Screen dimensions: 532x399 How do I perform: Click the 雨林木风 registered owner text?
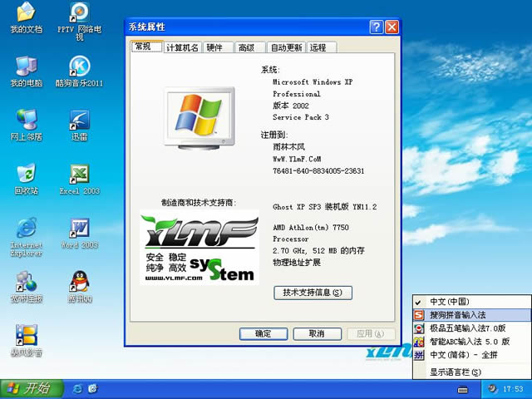pos(288,146)
